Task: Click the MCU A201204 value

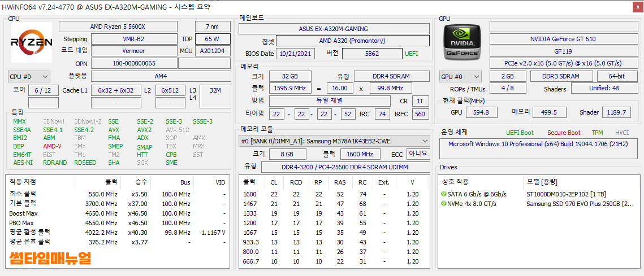Action: [x=213, y=51]
